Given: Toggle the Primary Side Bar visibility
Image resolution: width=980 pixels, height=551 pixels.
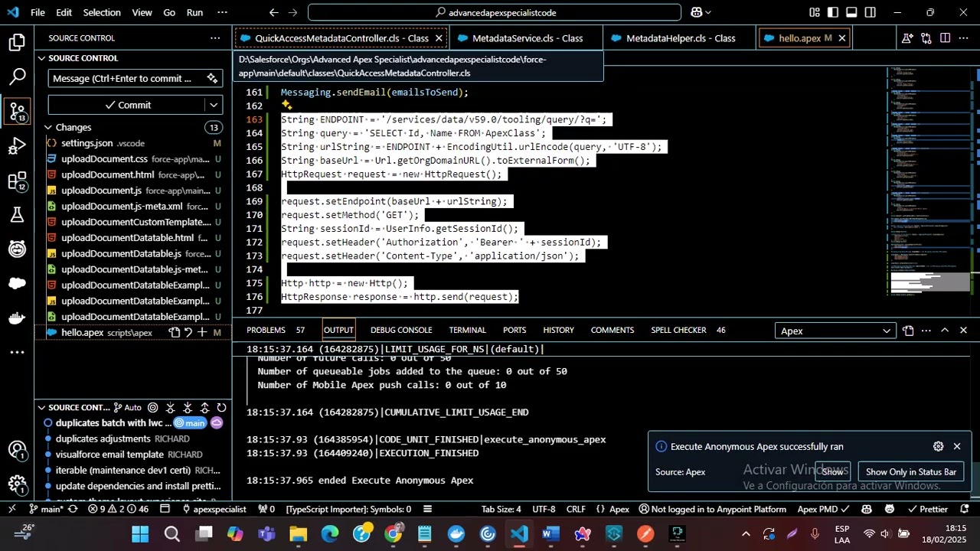Looking at the screenshot, I should coord(832,12).
